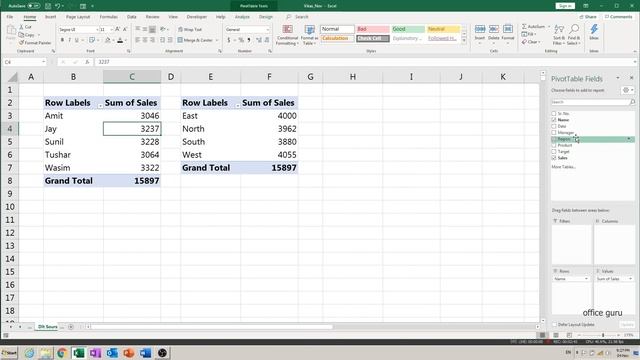The height and width of the screenshot is (360, 640).
Task: Open the Region field dropdown arrow
Action: (629, 139)
